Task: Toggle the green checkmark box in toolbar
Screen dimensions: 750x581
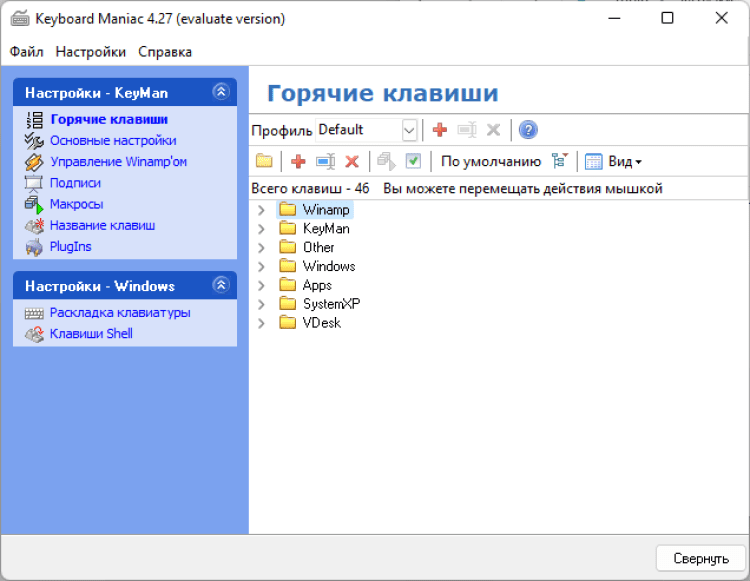Action: [x=413, y=161]
